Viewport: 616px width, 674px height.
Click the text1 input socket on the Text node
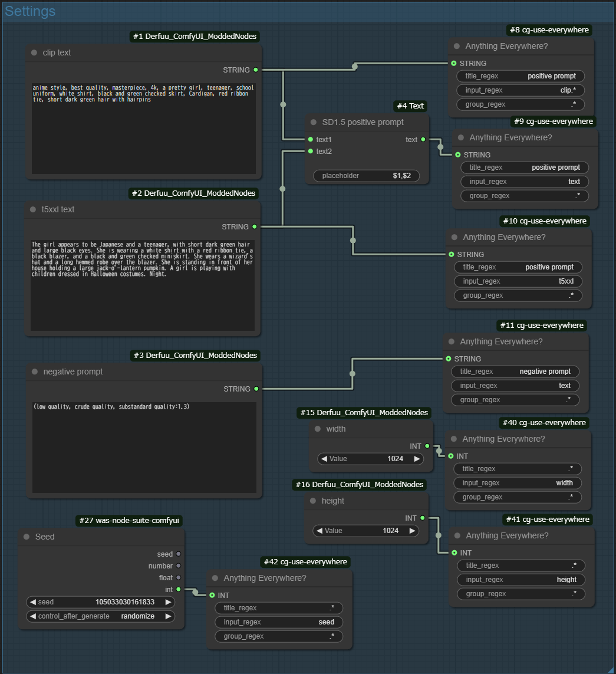(x=311, y=139)
